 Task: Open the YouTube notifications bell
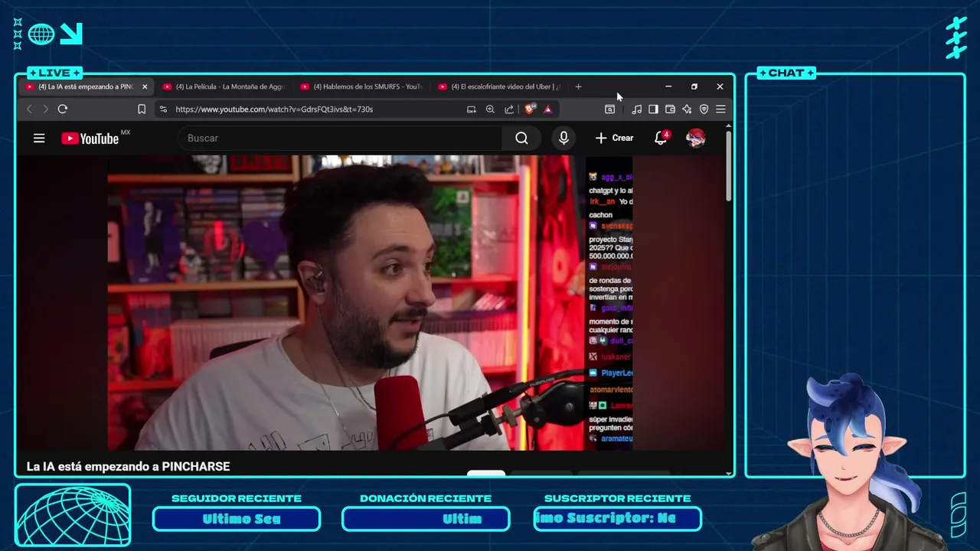click(x=660, y=139)
